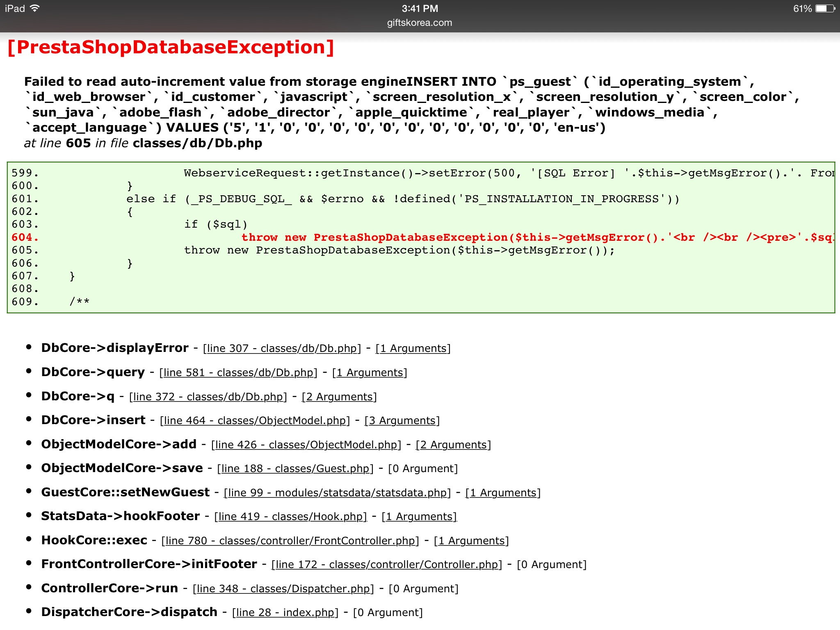This screenshot has width=840, height=630.
Task: Open line 372 classes/db/Db.php link
Action: click(x=208, y=397)
